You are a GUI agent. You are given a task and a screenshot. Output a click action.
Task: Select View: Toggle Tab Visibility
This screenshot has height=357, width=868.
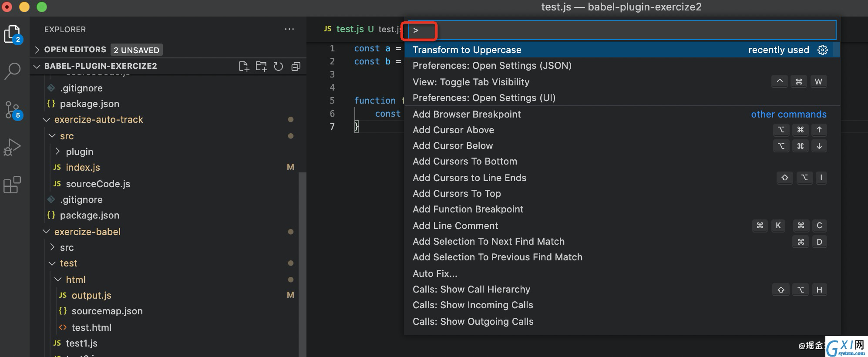pos(622,82)
